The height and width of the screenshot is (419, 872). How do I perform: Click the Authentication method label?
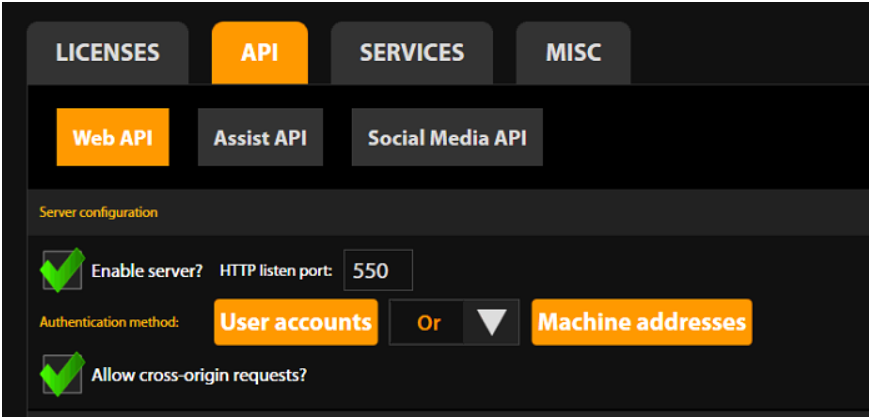(x=109, y=322)
